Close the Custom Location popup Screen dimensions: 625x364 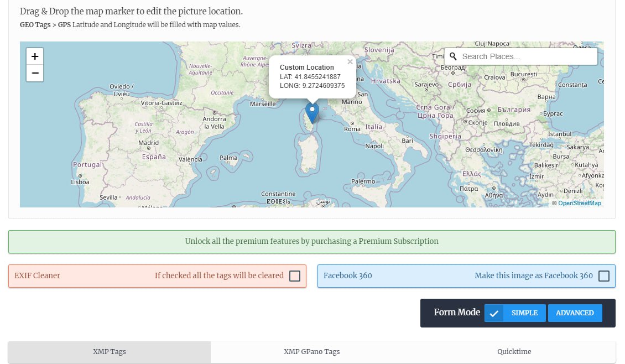pos(350,62)
